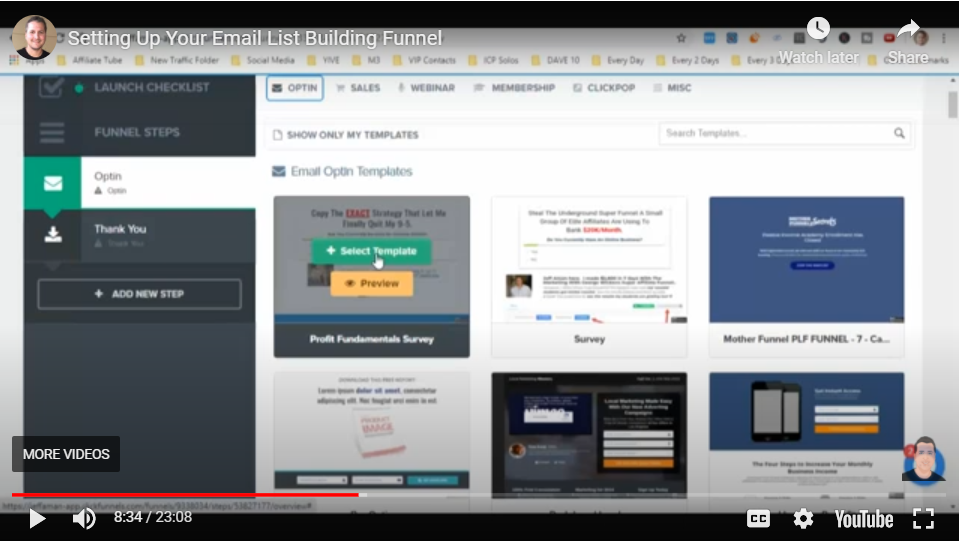Click the Search Templates input field
This screenshot has width=960, height=541.
[775, 133]
